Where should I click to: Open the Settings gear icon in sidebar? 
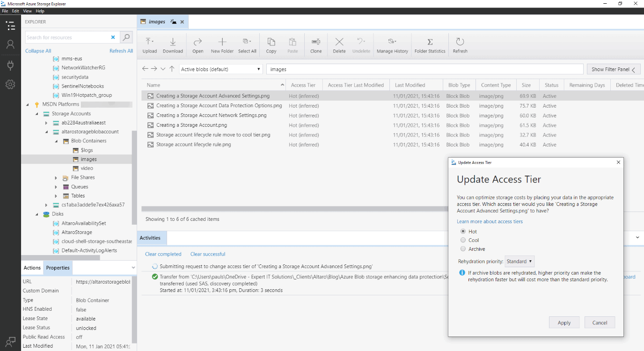pos(10,84)
